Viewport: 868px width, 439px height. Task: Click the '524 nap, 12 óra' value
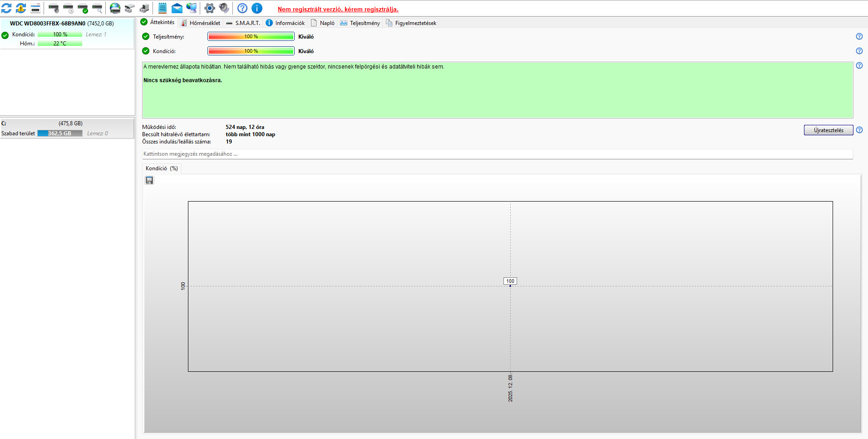tap(245, 127)
